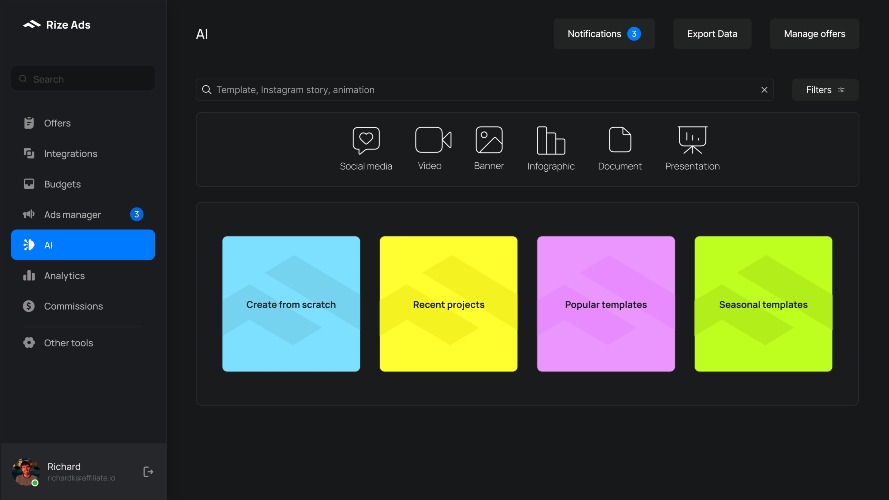The height and width of the screenshot is (500, 889).
Task: Click the Offers clipboard icon
Action: (x=29, y=123)
